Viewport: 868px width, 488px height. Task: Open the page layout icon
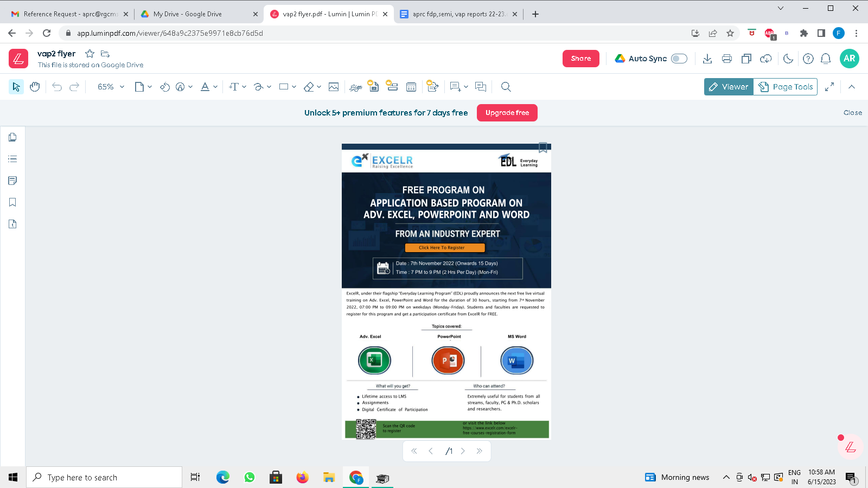pyautogui.click(x=139, y=87)
